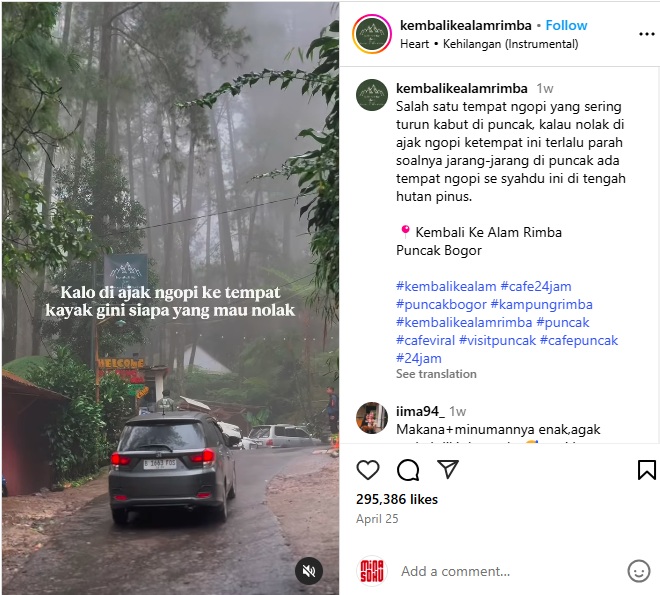The height and width of the screenshot is (595, 660).
Task: Open the iima94_ username link
Action: [420, 411]
